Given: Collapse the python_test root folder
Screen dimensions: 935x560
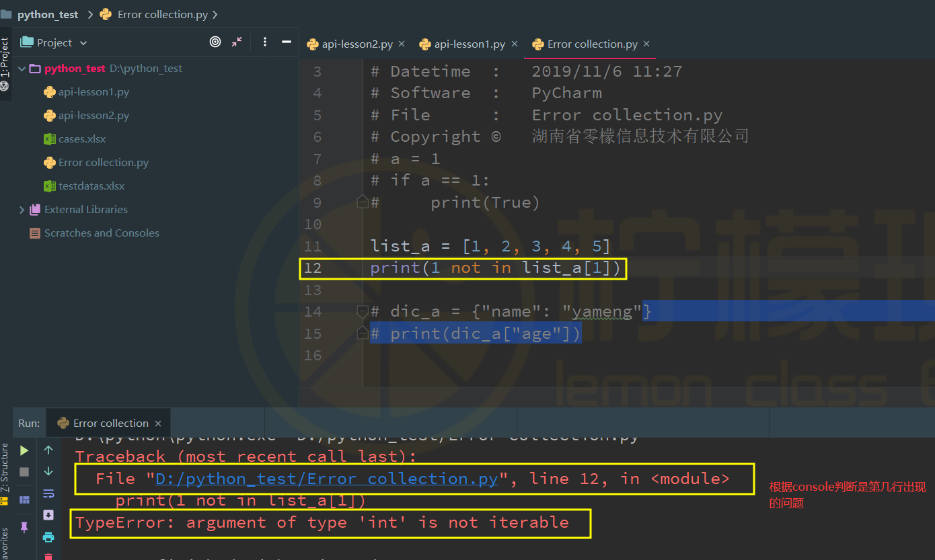Looking at the screenshot, I should click(22, 69).
